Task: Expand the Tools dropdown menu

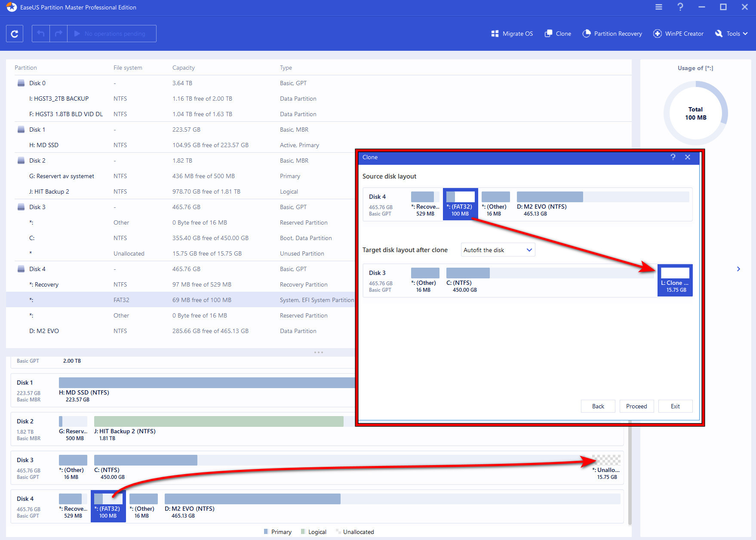Action: [731, 34]
